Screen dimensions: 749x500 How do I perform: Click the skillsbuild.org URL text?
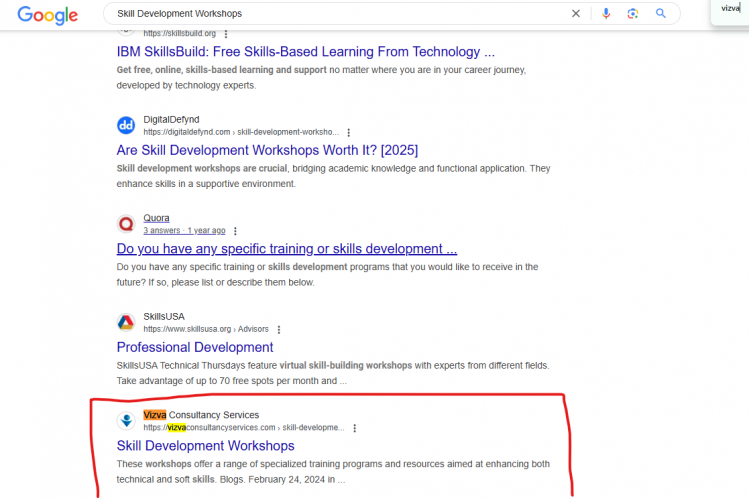pyautogui.click(x=180, y=33)
